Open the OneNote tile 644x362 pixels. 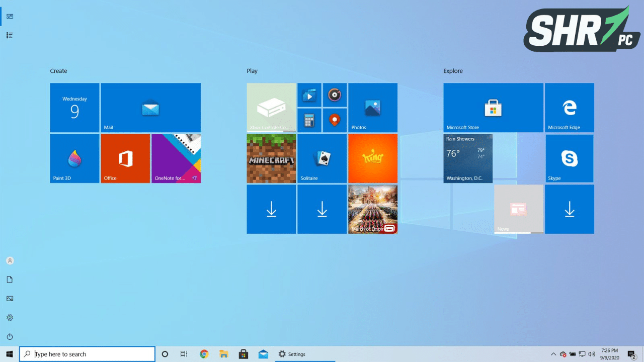tap(176, 158)
